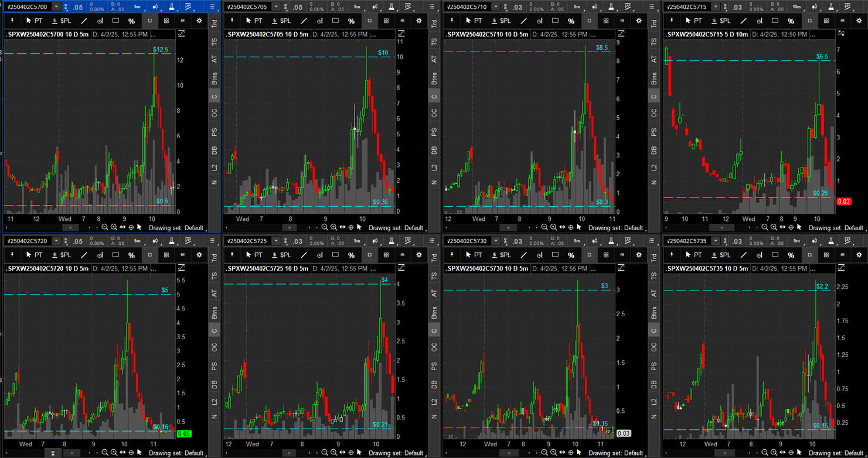Screen dimensions: 868x458
Task: Toggle the single-square button in C5710 toolbar
Action: pos(589,21)
